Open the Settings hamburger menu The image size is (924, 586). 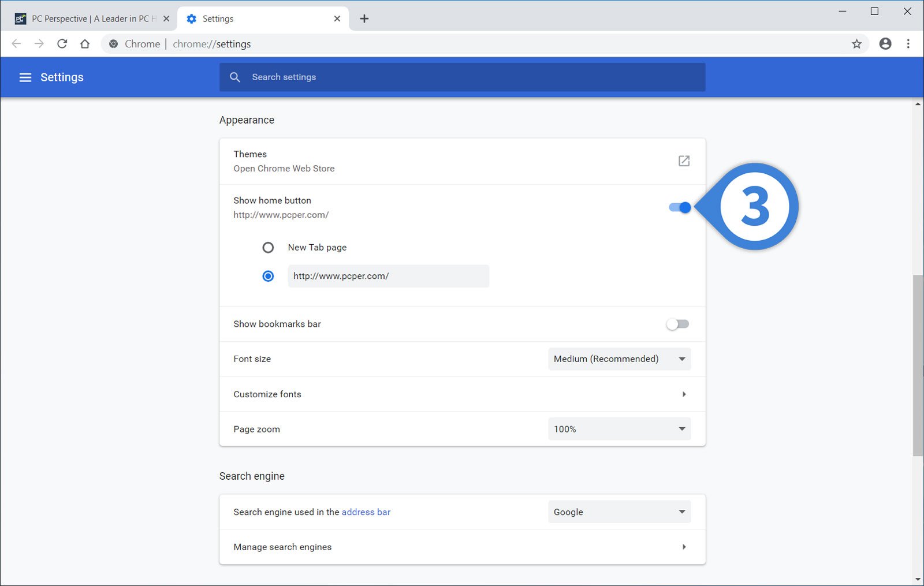pyautogui.click(x=25, y=77)
